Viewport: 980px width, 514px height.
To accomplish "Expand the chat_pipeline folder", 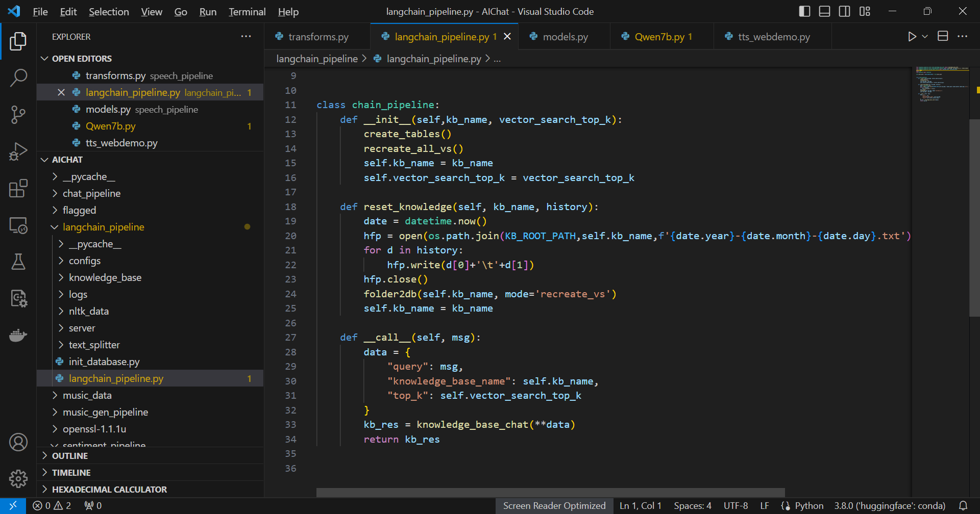I will click(150, 193).
